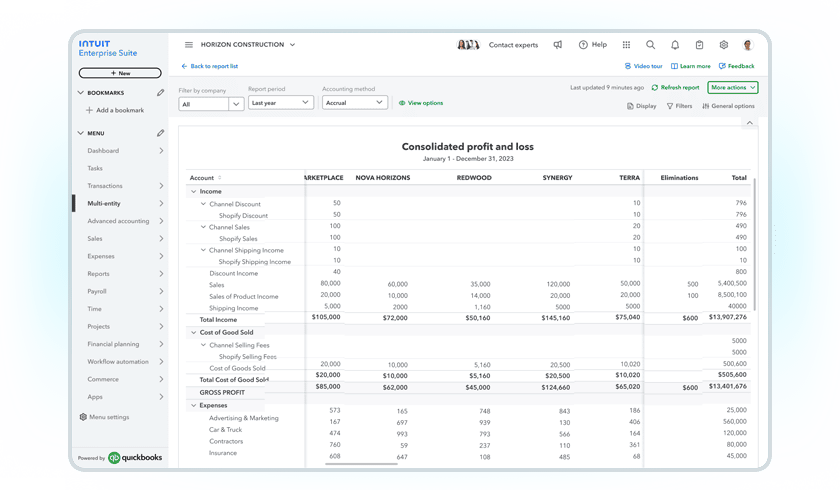Click Add a bookmark
This screenshot has height=490, width=840.
point(115,110)
